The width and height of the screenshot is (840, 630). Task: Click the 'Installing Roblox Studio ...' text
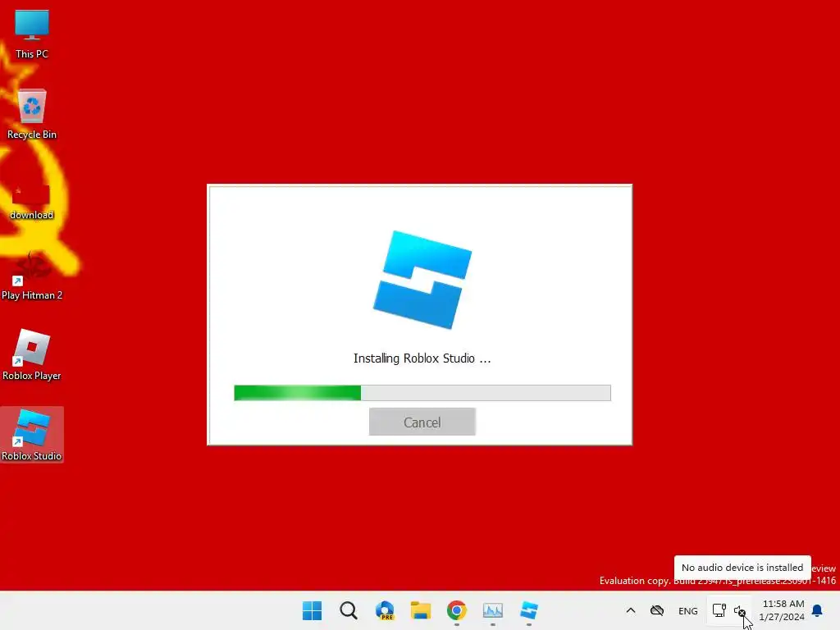coord(422,358)
